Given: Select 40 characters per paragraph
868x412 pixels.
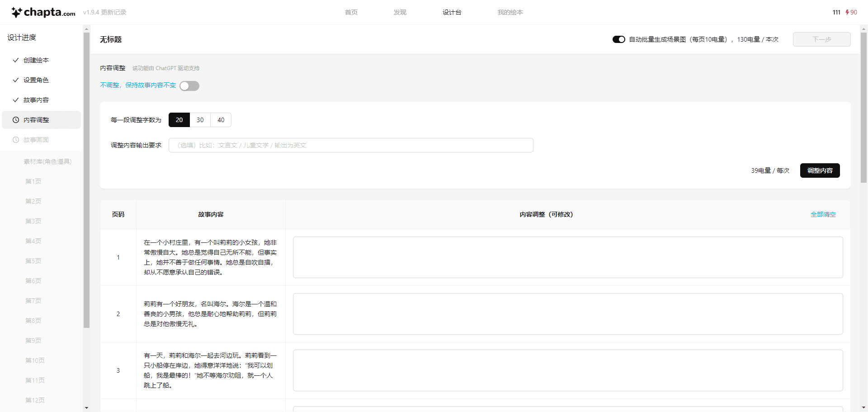Looking at the screenshot, I should 221,120.
